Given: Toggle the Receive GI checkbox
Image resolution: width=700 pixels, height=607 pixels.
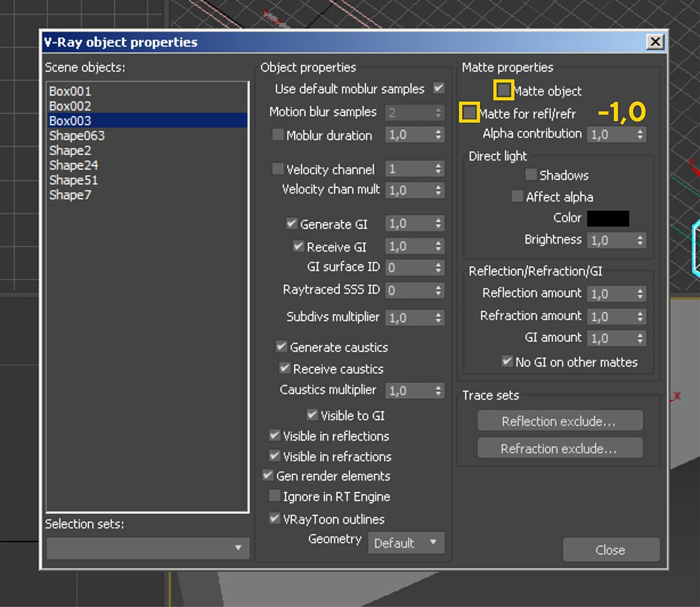Looking at the screenshot, I should point(298,246).
